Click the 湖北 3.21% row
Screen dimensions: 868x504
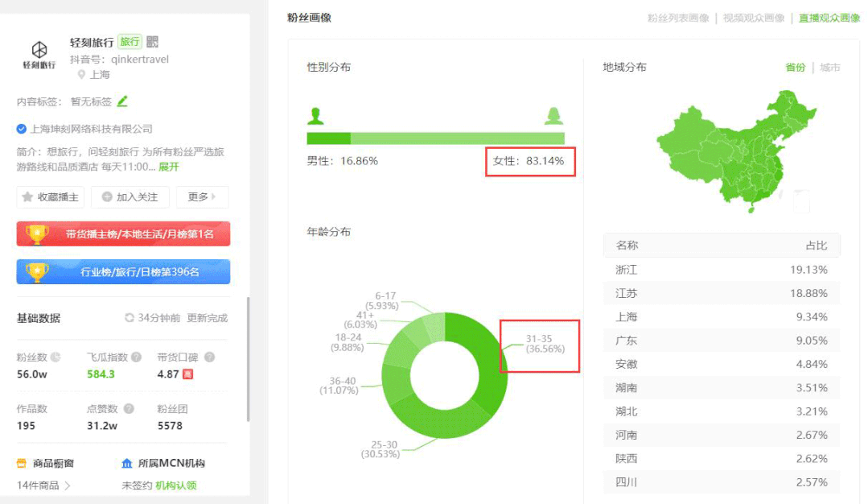coord(722,411)
